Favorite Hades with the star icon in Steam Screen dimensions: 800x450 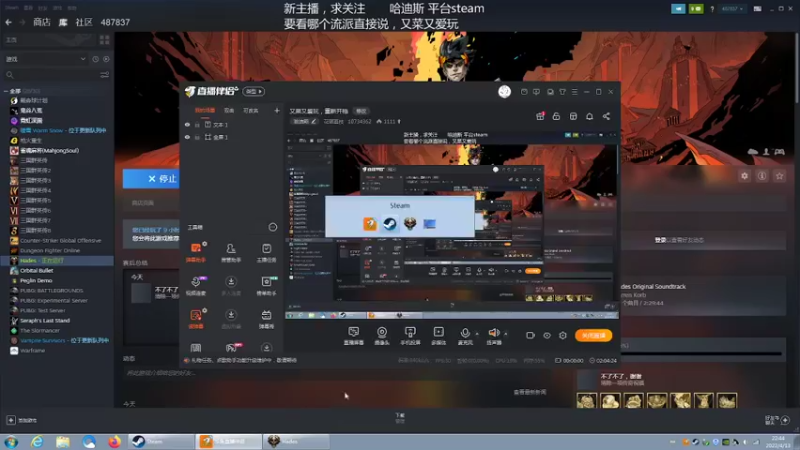click(779, 176)
